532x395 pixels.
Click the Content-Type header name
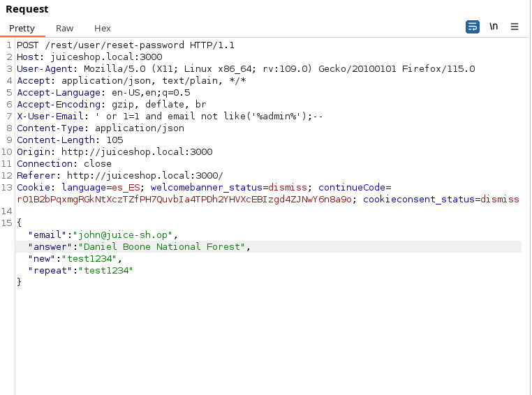(x=50, y=128)
